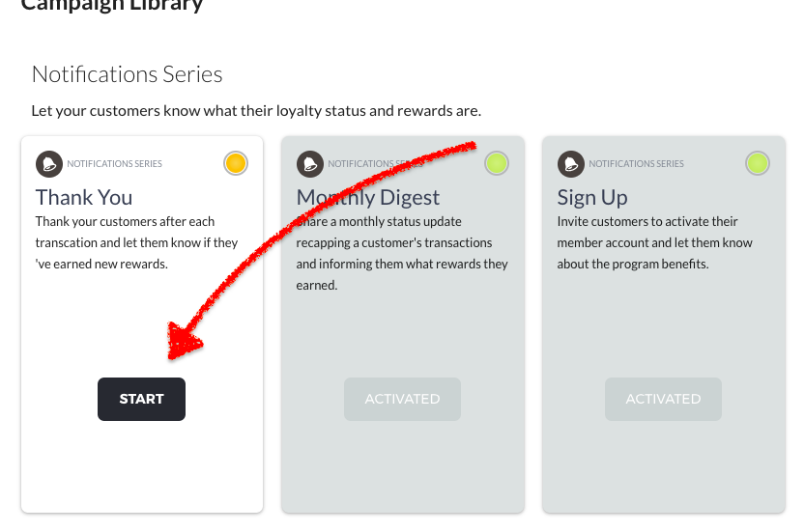Screen dimensions: 805x532
Task: Click the Thank You card description text
Action: [x=136, y=242]
